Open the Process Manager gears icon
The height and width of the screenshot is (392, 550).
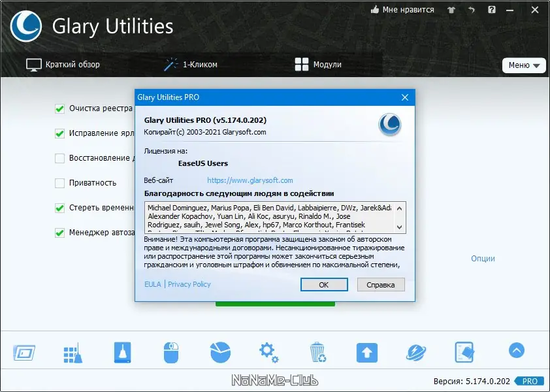pyautogui.click(x=269, y=353)
